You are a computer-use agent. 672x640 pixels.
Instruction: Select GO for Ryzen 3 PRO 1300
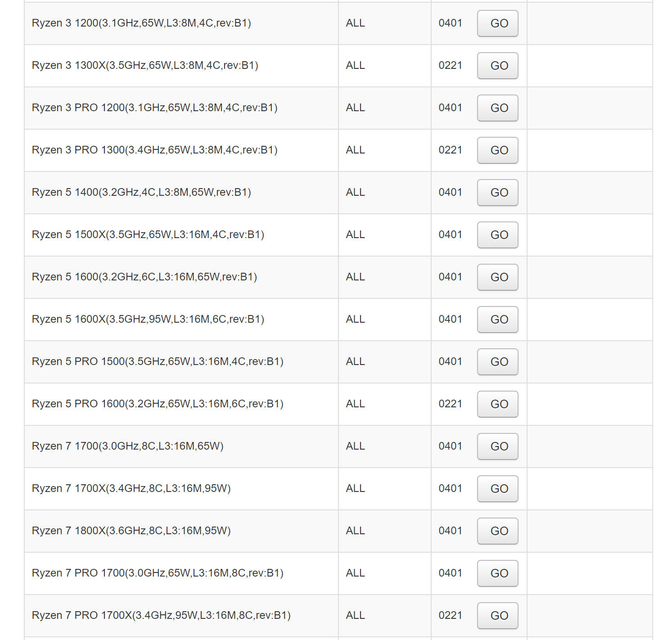(497, 150)
